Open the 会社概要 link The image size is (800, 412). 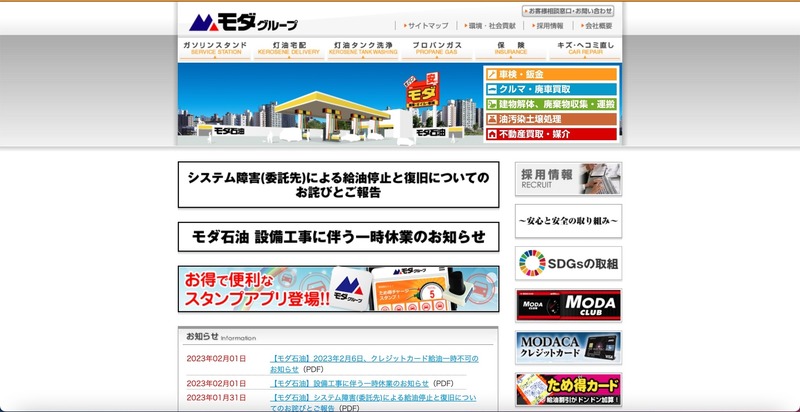(596, 25)
